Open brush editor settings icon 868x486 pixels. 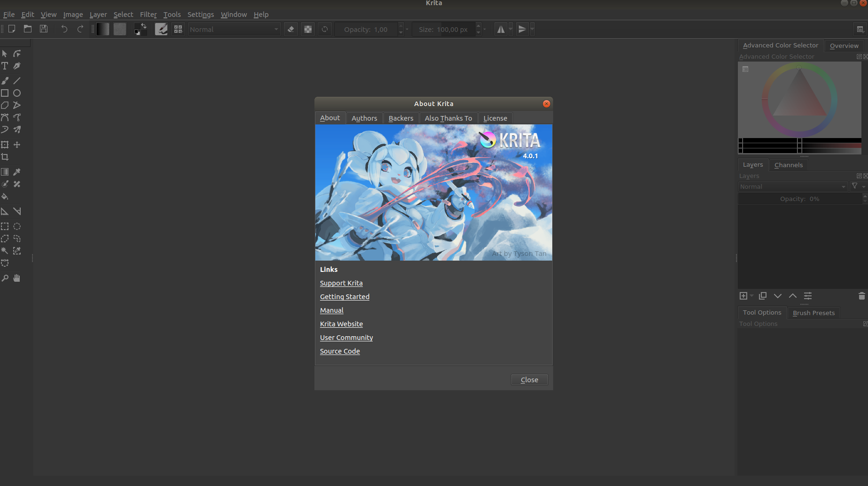[x=161, y=29]
